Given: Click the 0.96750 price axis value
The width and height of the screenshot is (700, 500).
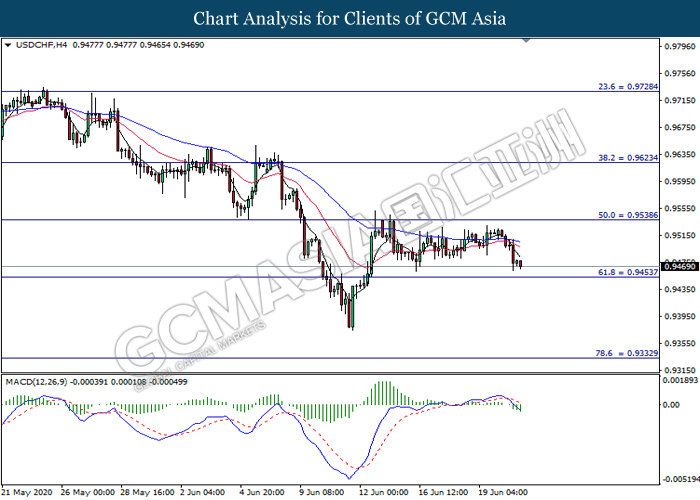Looking at the screenshot, I should tap(680, 127).
